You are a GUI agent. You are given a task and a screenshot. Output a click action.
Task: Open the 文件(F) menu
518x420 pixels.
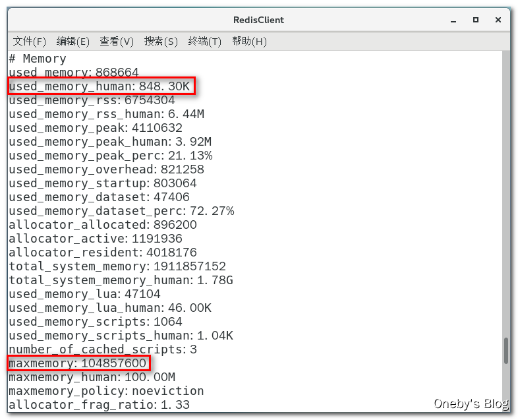click(30, 42)
